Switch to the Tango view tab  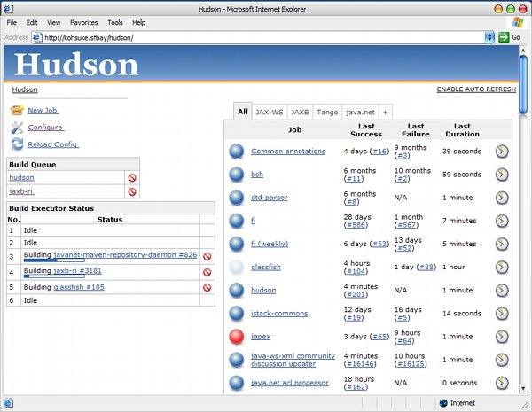[x=327, y=113]
